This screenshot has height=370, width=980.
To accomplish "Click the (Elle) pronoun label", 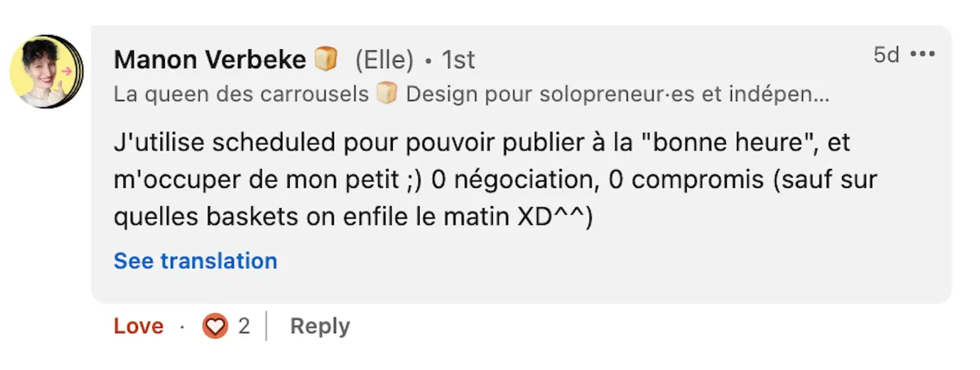I will click(384, 60).
